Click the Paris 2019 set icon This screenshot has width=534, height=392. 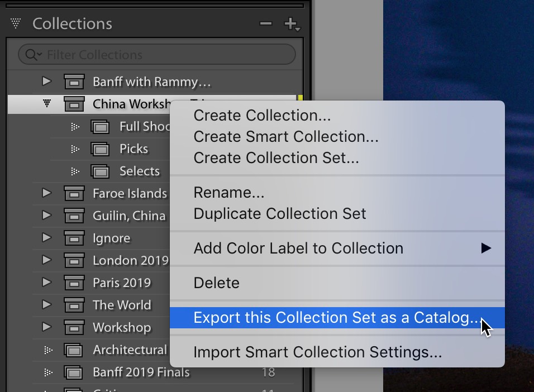pos(74,283)
